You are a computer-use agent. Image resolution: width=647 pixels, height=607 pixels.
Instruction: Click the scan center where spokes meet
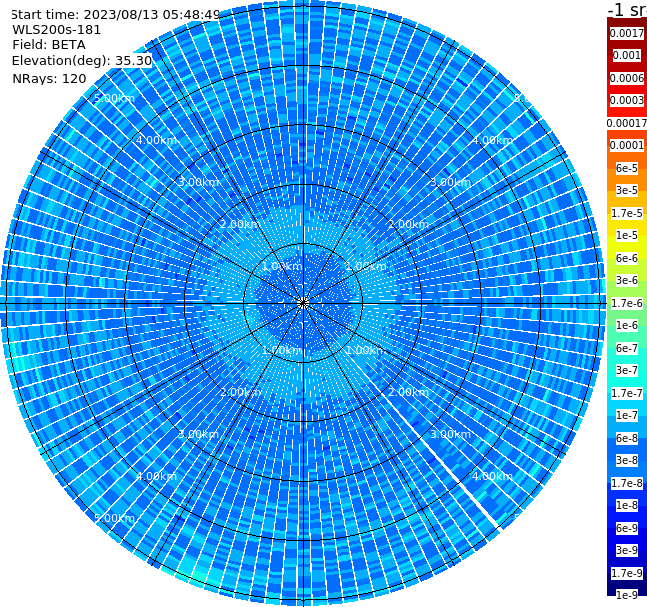point(303,303)
